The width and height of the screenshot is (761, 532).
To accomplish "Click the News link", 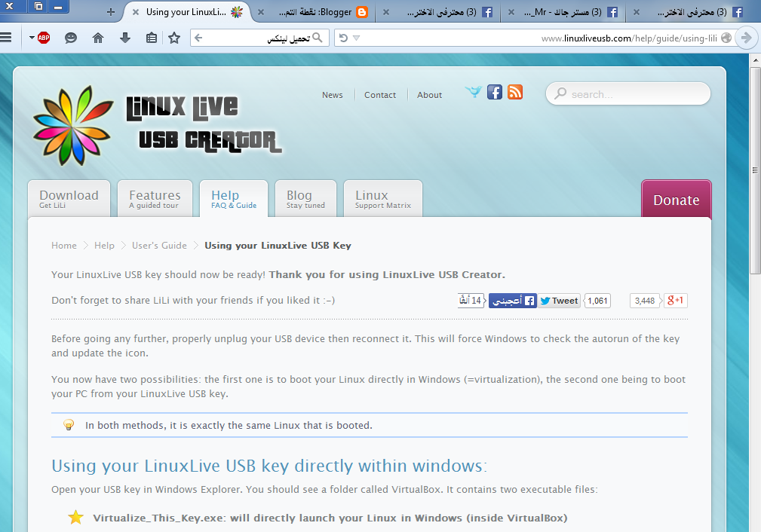I will pos(333,95).
